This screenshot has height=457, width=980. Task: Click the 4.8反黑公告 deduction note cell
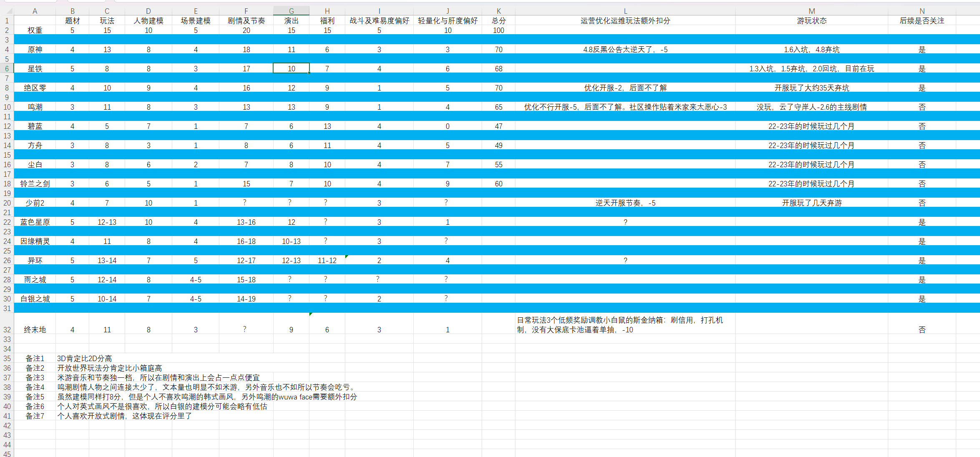[x=625, y=49]
